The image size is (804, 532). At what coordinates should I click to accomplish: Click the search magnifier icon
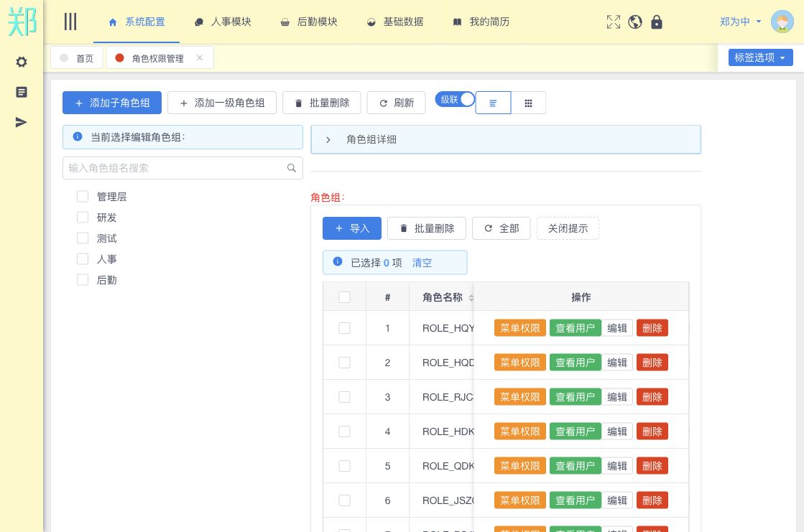coord(291,168)
